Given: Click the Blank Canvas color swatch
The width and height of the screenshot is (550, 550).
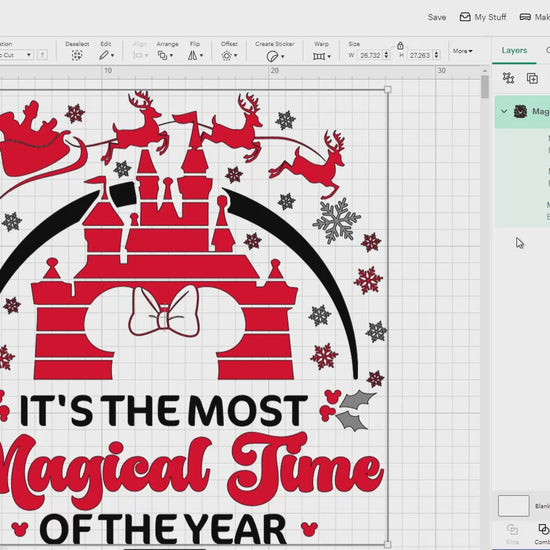Looking at the screenshot, I should tap(514, 506).
